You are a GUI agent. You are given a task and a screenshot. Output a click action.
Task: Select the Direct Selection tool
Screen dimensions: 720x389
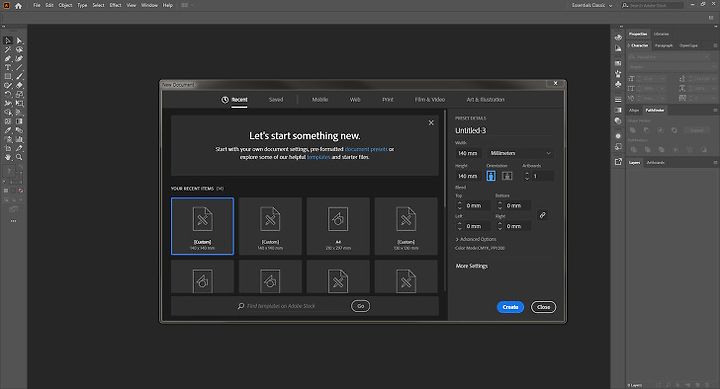19,41
